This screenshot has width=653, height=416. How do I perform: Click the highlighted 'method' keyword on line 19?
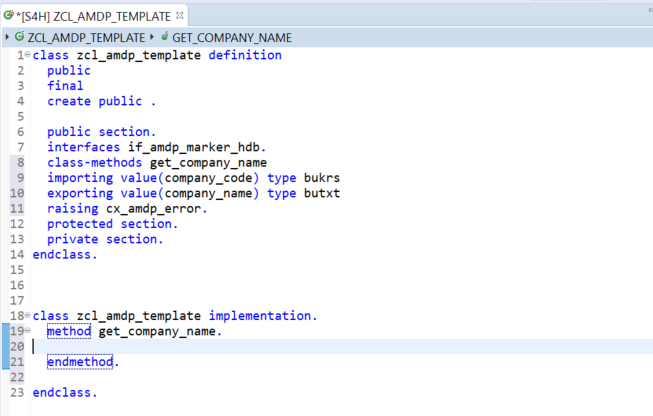(69, 331)
